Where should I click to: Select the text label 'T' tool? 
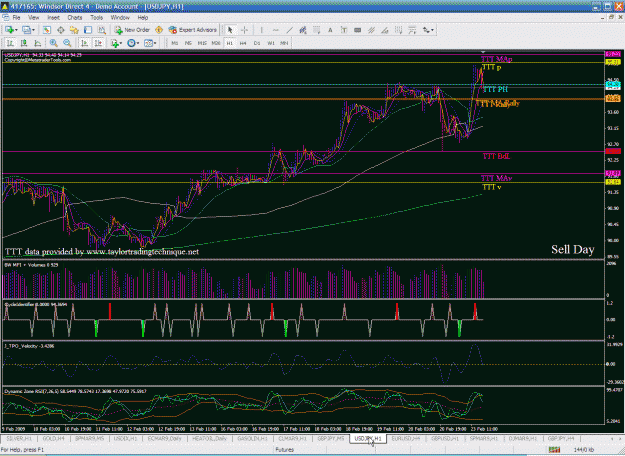click(344, 30)
